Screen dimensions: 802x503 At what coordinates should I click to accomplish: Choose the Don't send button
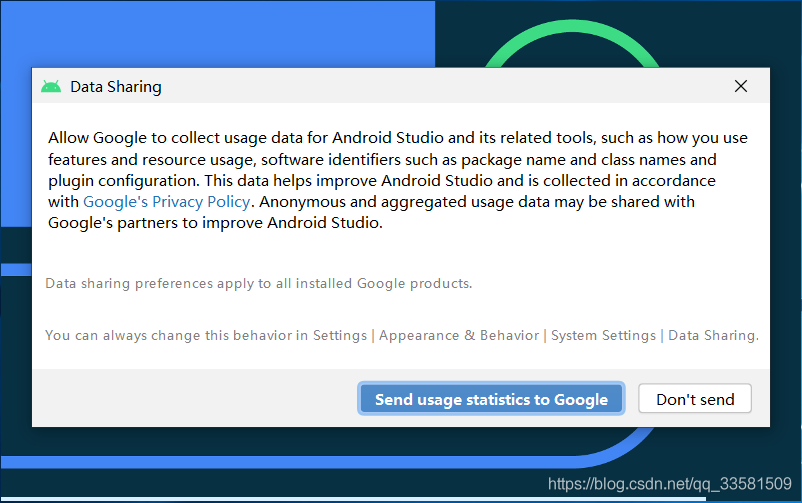point(695,399)
